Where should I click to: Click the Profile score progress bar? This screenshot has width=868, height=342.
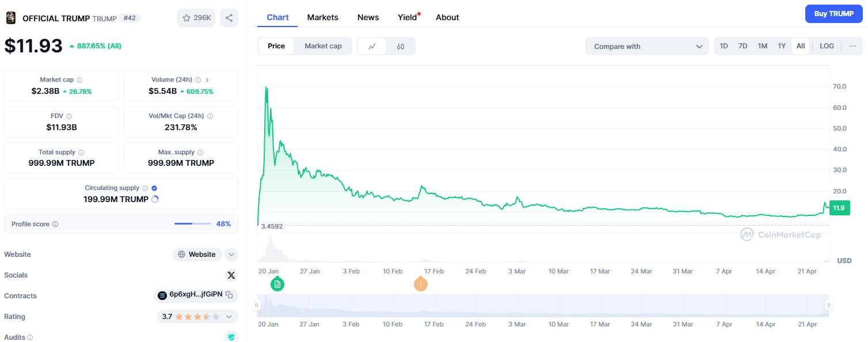point(193,224)
